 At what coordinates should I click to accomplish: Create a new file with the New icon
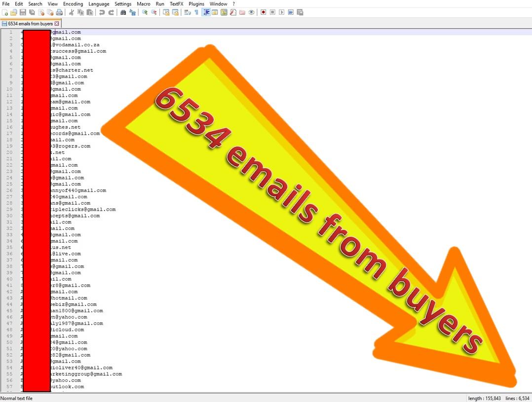click(x=5, y=12)
